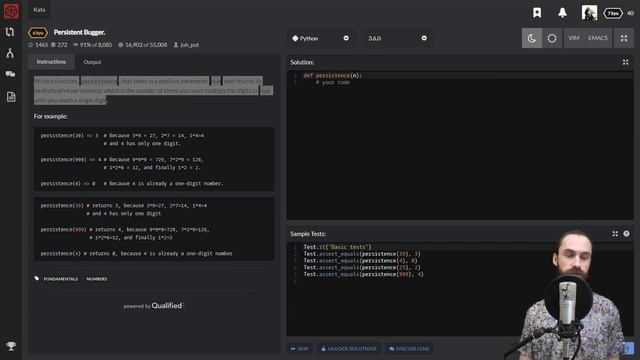Expand the Sample Tests panel
This screenshot has height=360, width=640.
point(615,234)
